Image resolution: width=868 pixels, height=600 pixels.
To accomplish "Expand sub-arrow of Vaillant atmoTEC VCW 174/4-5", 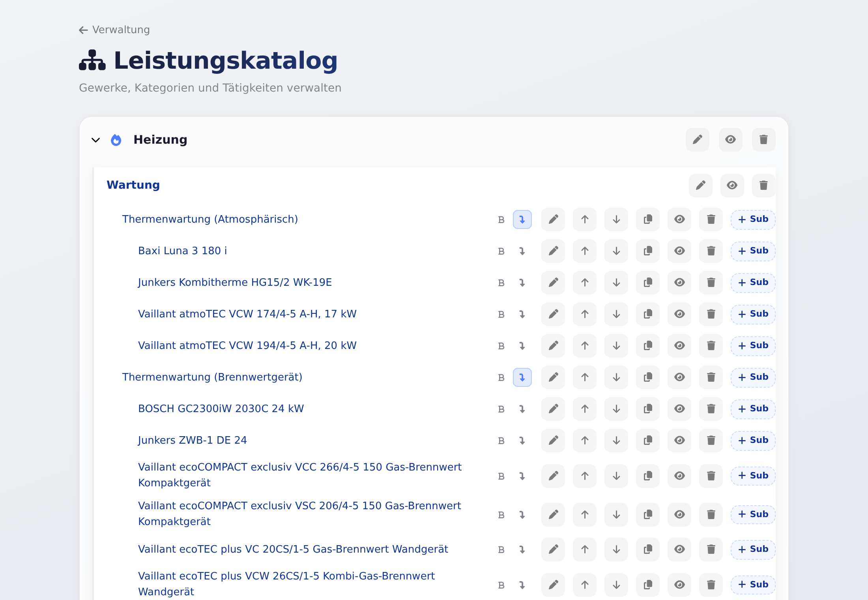I will coord(522,314).
